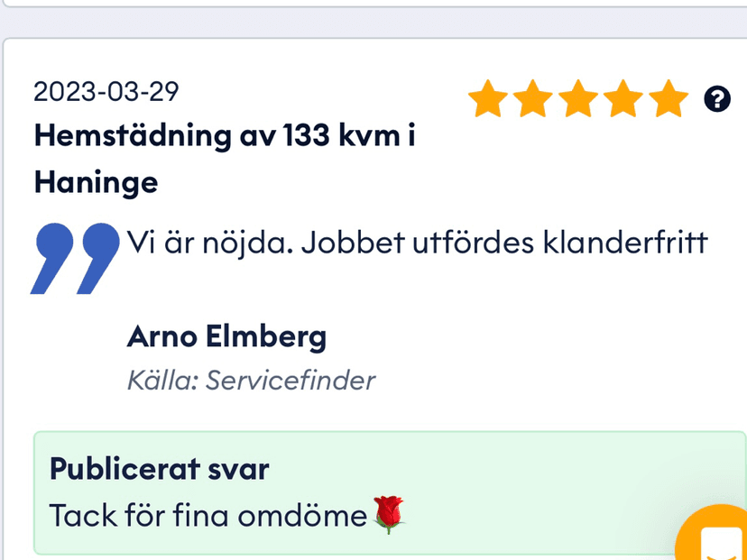
Task: Click the blue quotation mark icon
Action: (75, 258)
